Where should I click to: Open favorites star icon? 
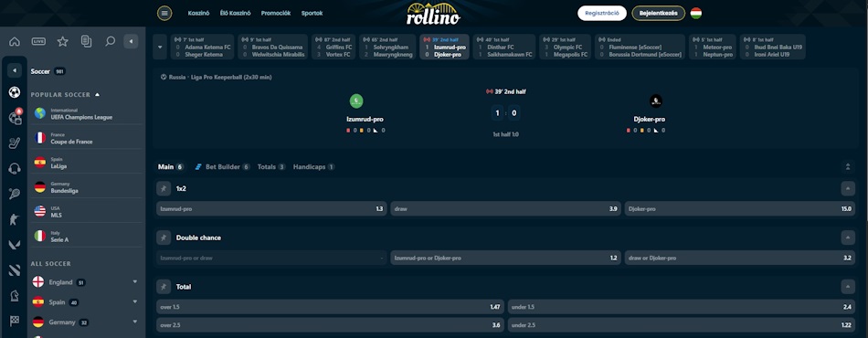point(62,41)
